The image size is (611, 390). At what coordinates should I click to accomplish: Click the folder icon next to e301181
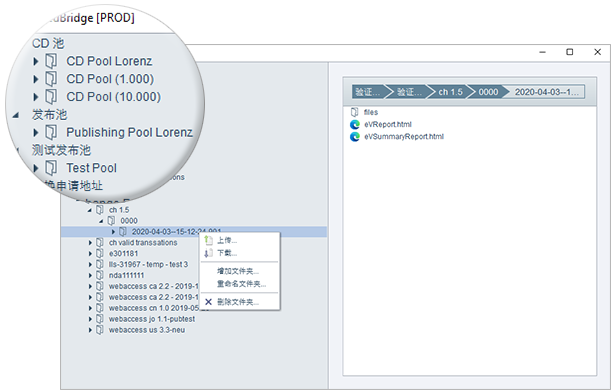pos(100,253)
